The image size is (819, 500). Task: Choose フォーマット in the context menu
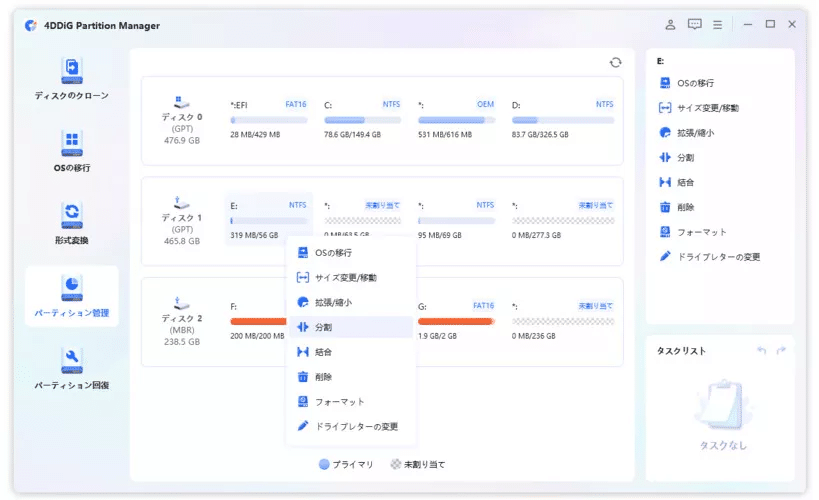click(x=351, y=402)
